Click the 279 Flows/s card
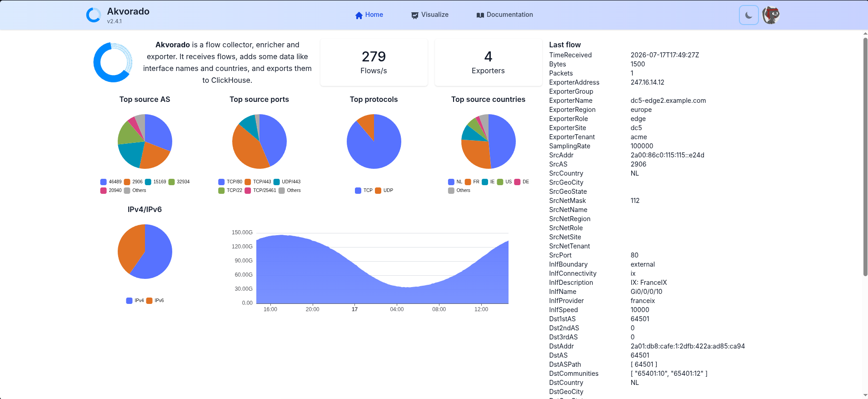Image resolution: width=868 pixels, height=399 pixels. click(x=374, y=62)
